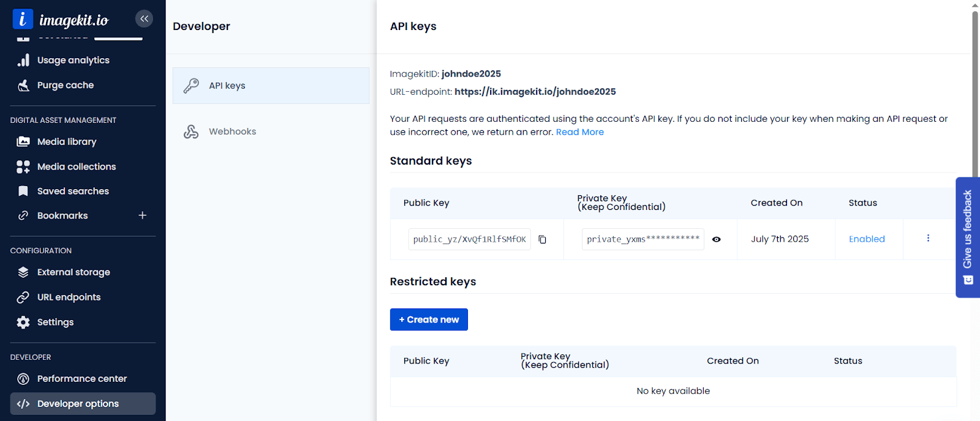The image size is (980, 421).
Task: Open the three-dot menu for standard key
Action: 928,239
